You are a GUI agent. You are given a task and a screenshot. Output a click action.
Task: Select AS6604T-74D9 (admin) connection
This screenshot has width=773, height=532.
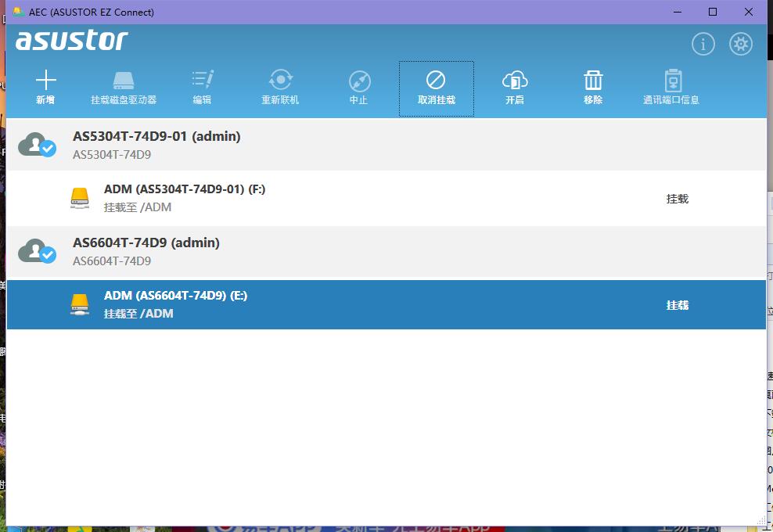pos(386,251)
